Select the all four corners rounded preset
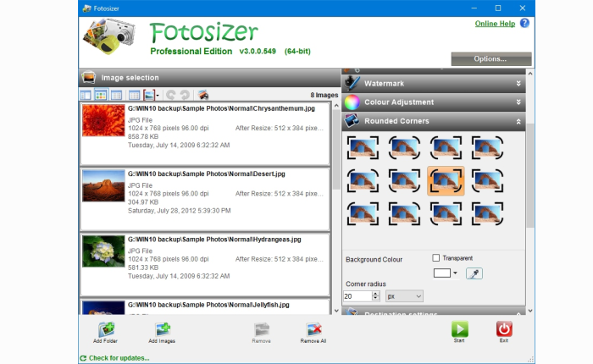The height and width of the screenshot is (364, 593). pyautogui.click(x=404, y=148)
